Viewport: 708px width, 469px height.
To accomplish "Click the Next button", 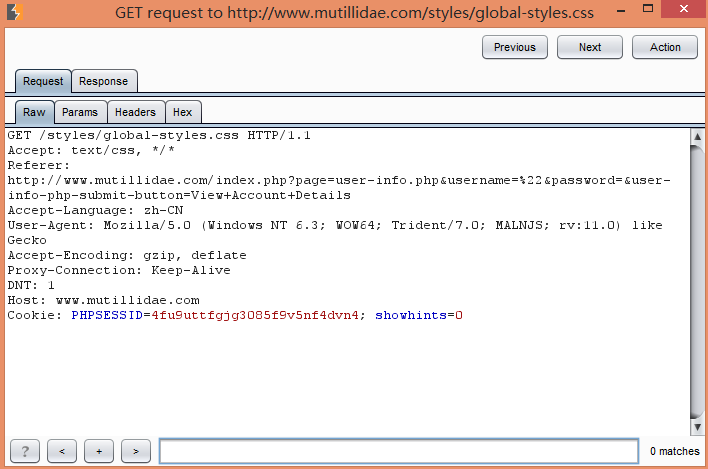I will [x=590, y=47].
